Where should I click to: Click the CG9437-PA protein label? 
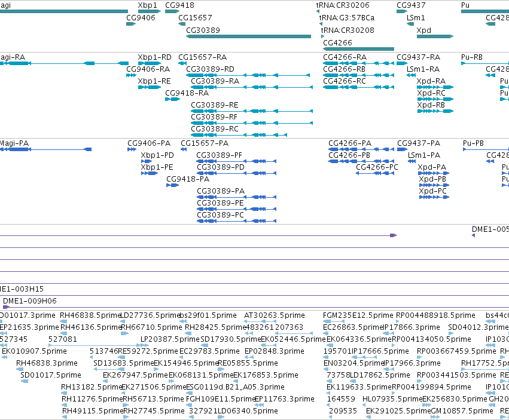(419, 143)
